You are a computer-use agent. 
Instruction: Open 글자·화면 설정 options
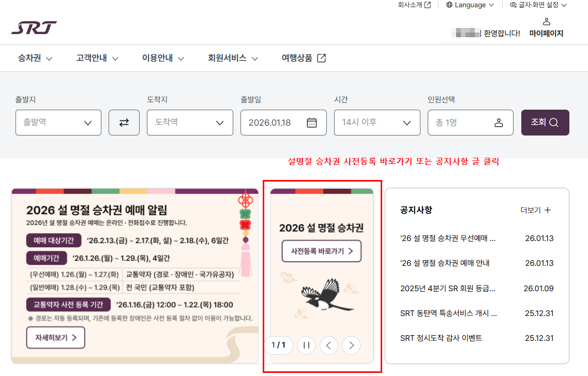coord(538,5)
